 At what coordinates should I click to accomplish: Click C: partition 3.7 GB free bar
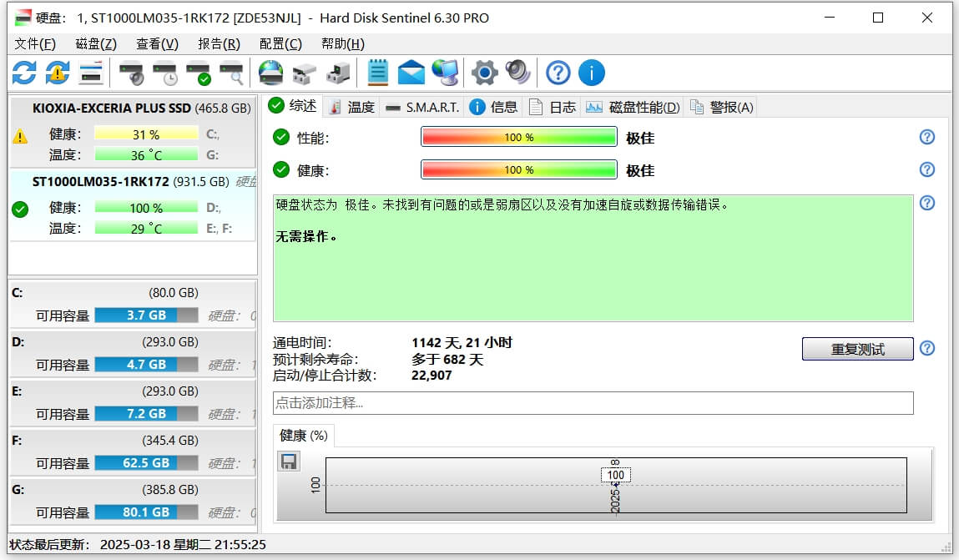(146, 315)
